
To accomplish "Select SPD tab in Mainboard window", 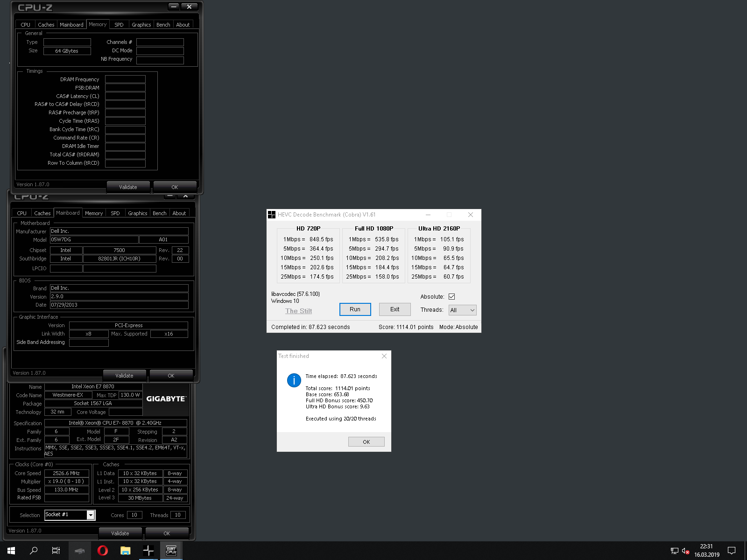I will coord(115,213).
